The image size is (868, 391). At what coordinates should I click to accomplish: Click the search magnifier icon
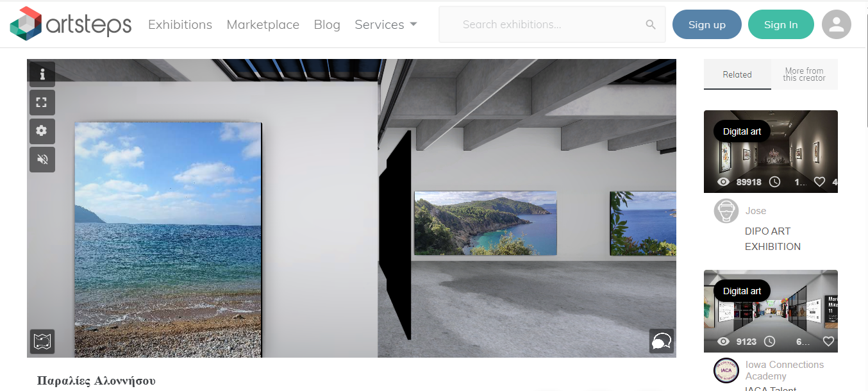[x=651, y=25]
